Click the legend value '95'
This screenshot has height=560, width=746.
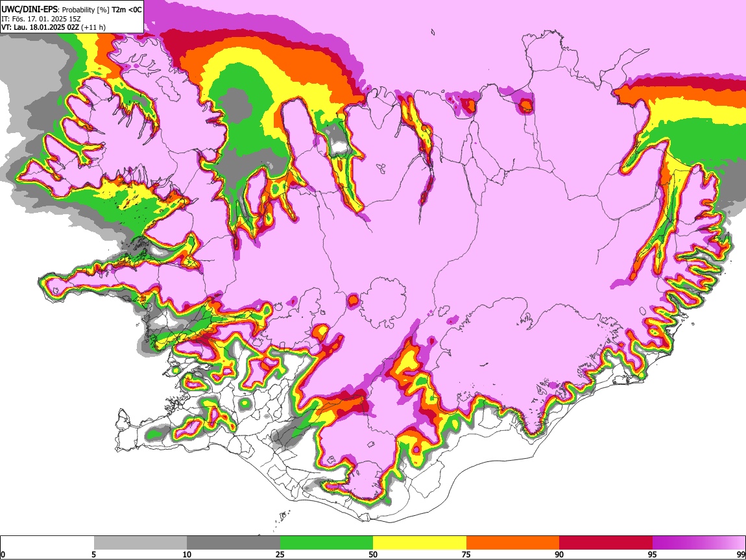tap(653, 554)
